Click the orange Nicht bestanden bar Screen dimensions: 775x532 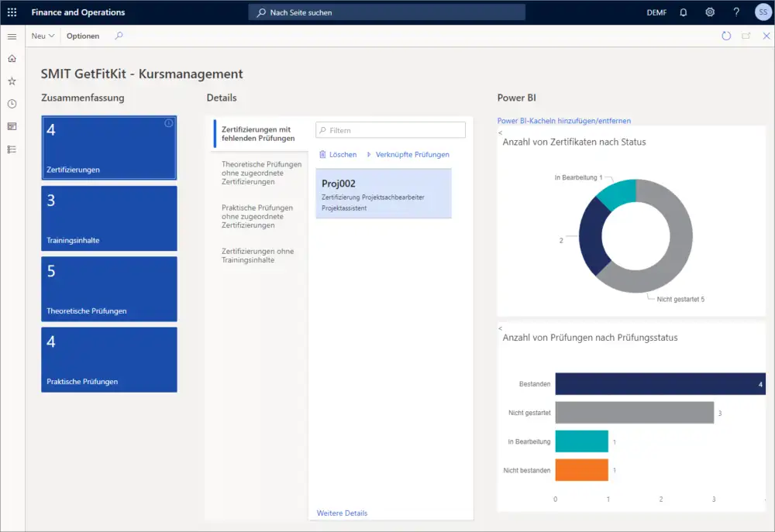581,470
